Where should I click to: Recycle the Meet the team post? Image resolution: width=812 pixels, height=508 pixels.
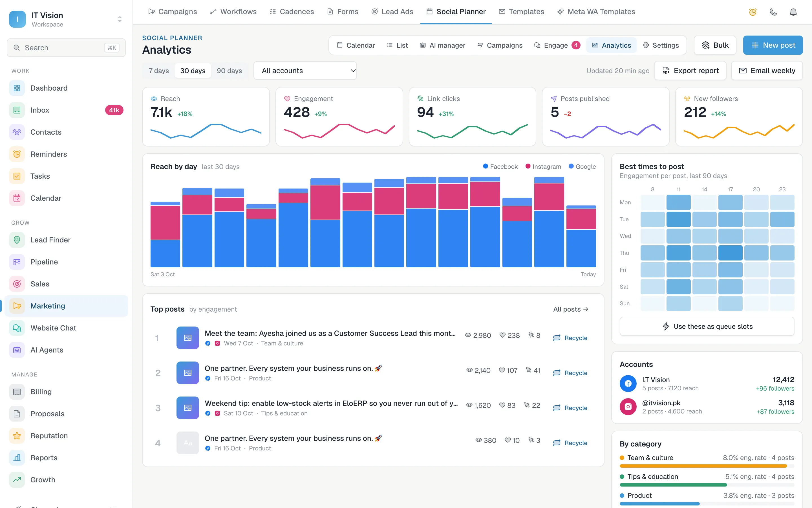tap(570, 338)
